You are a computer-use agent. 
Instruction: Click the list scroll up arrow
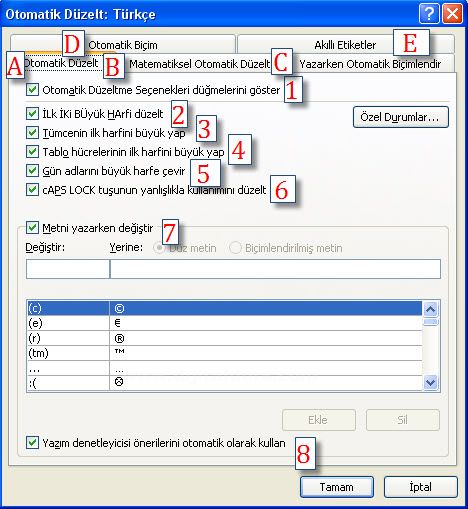[430, 310]
